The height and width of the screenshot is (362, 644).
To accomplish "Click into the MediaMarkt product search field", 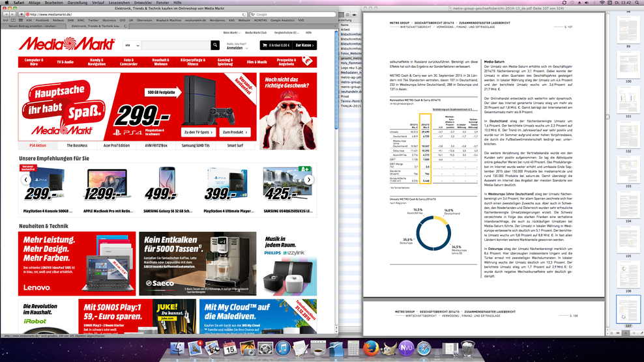I will [176, 45].
